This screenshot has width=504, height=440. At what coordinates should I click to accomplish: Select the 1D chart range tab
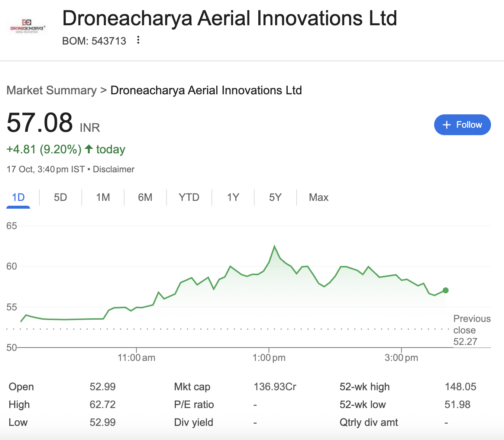(18, 197)
